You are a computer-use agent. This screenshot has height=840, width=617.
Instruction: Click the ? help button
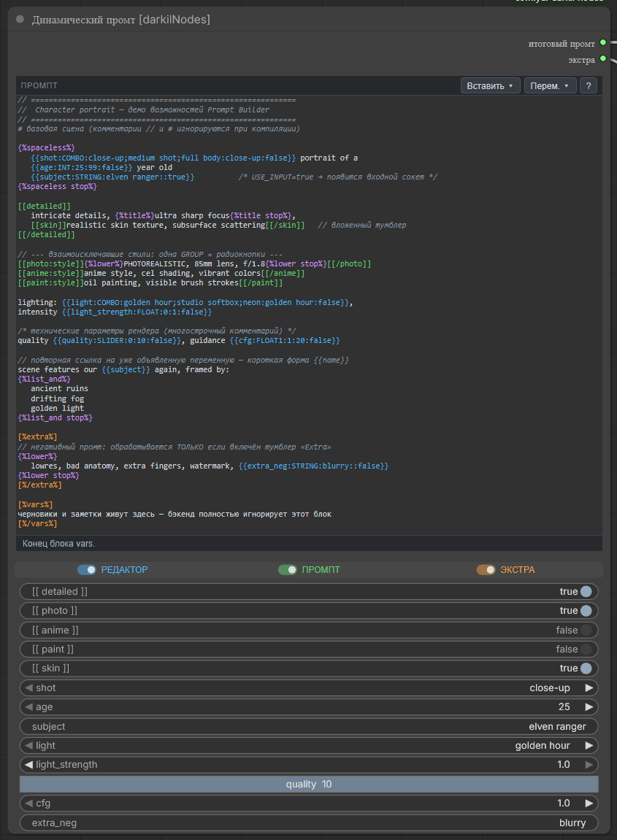point(588,85)
